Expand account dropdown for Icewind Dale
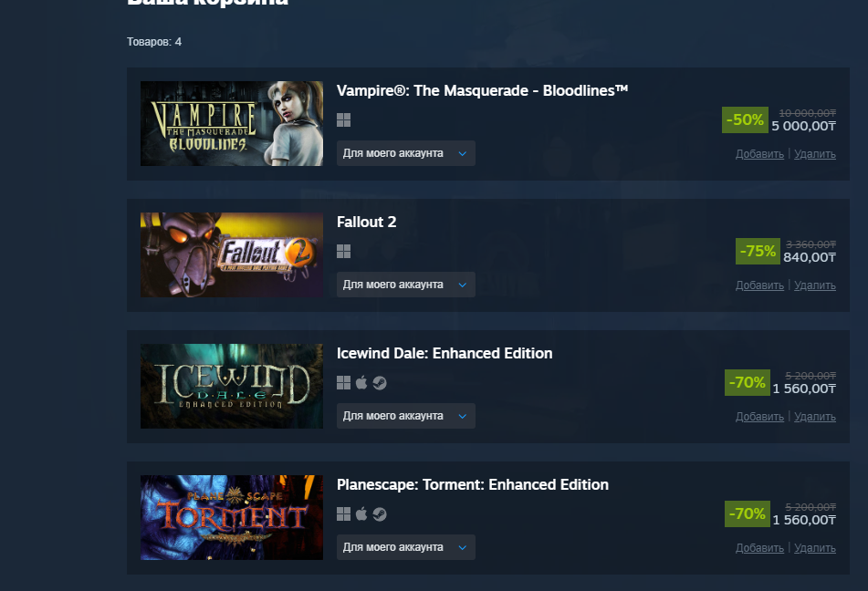 [x=406, y=416]
